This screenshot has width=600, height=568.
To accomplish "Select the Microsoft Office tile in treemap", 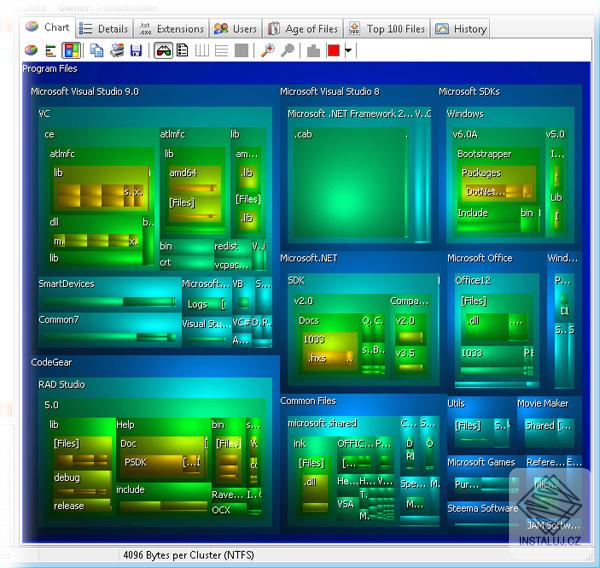I will pyautogui.click(x=480, y=258).
